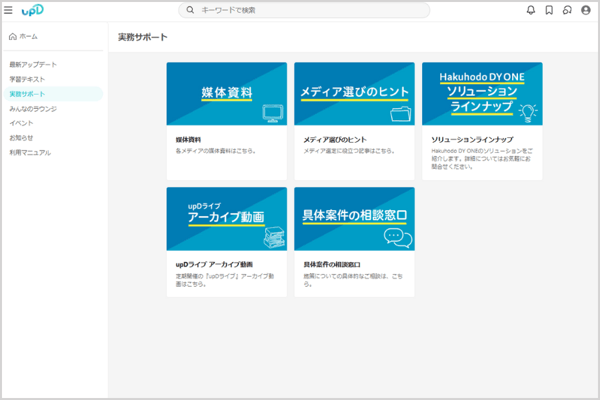Click the 相談窓口 card description text
This screenshot has height=400, width=600.
pyautogui.click(x=353, y=280)
